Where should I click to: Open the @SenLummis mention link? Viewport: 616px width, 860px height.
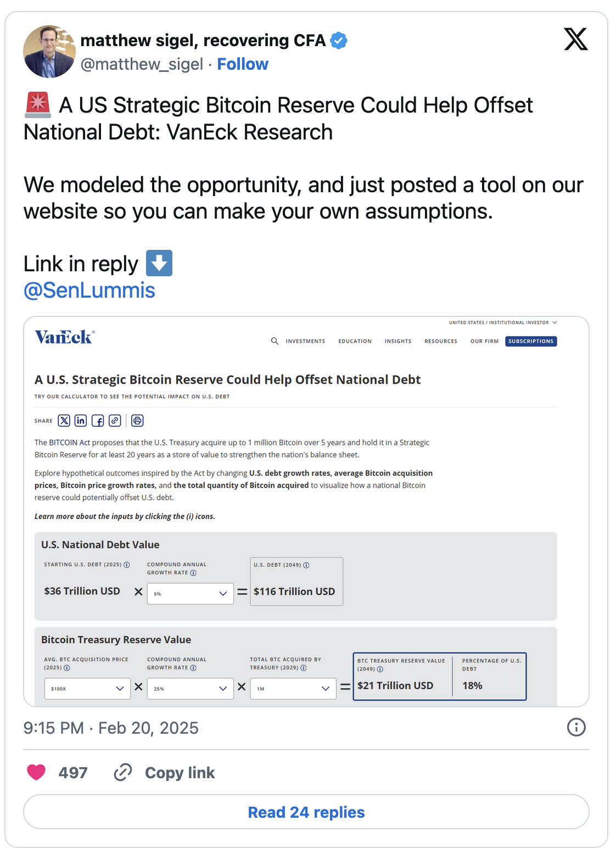(x=89, y=291)
